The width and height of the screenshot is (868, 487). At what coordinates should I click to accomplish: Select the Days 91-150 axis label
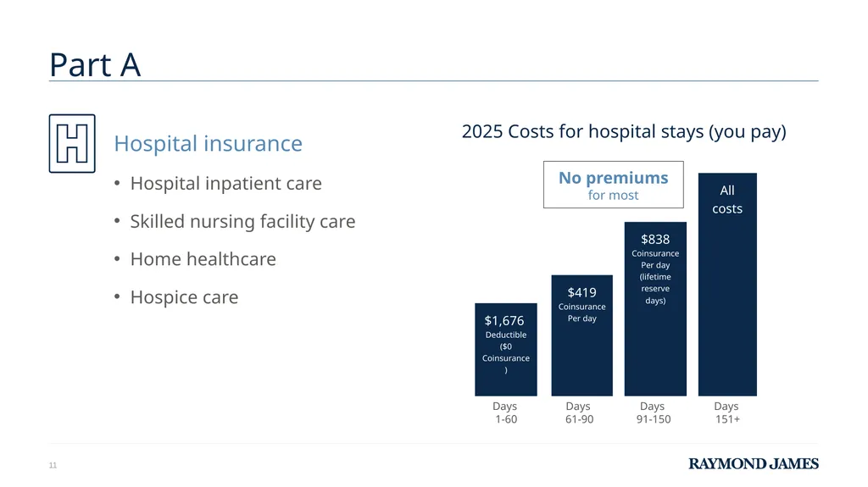click(654, 412)
